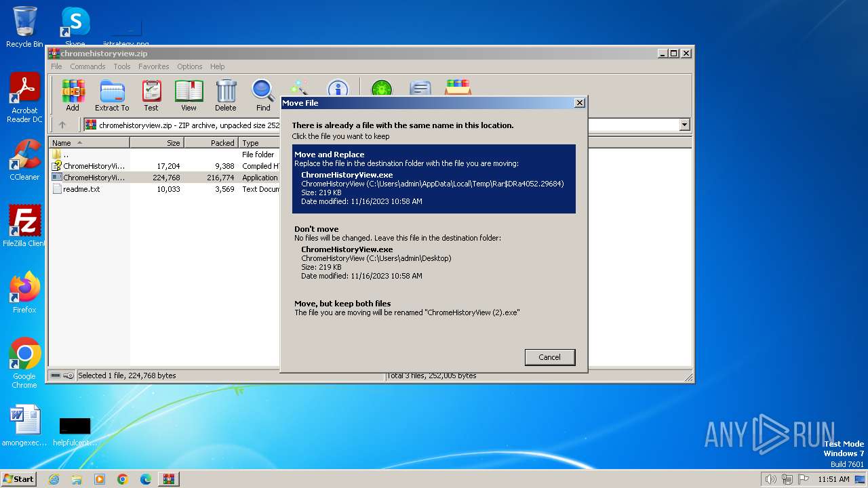This screenshot has width=868, height=488.
Task: Open CCleaner desktop shortcut
Action: tap(24, 160)
